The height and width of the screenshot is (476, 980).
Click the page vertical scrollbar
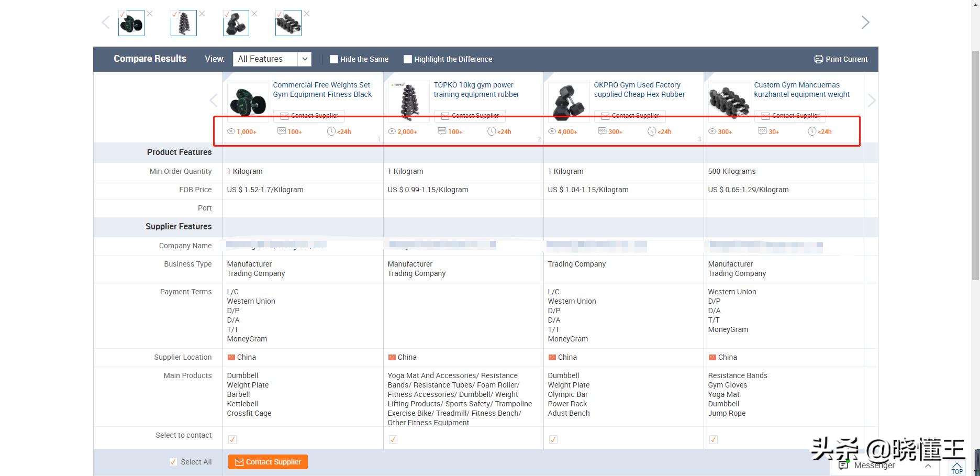[975, 209]
